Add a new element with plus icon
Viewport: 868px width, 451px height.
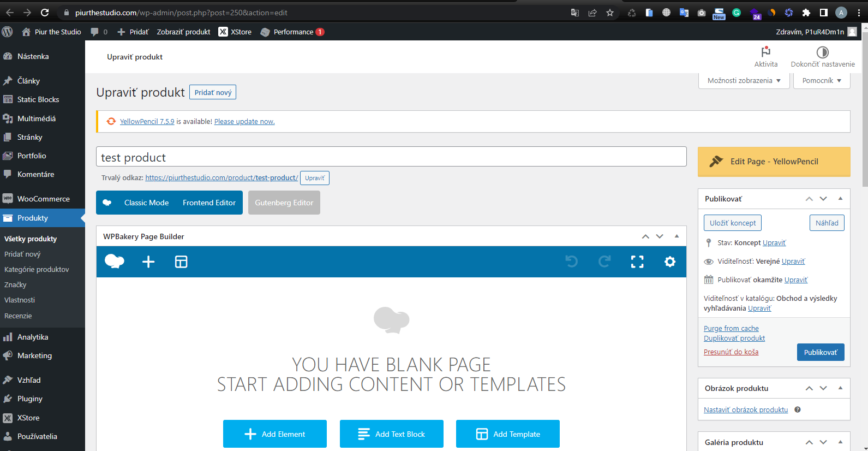[x=148, y=262]
